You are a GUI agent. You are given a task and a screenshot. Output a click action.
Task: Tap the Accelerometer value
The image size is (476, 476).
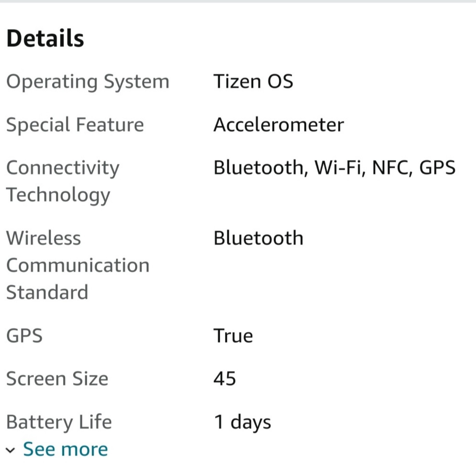pos(279,125)
